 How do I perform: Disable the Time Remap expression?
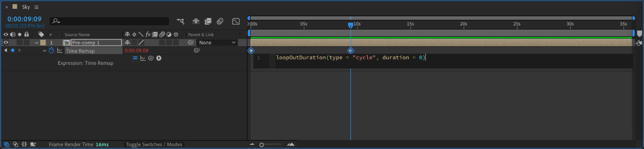135,58
